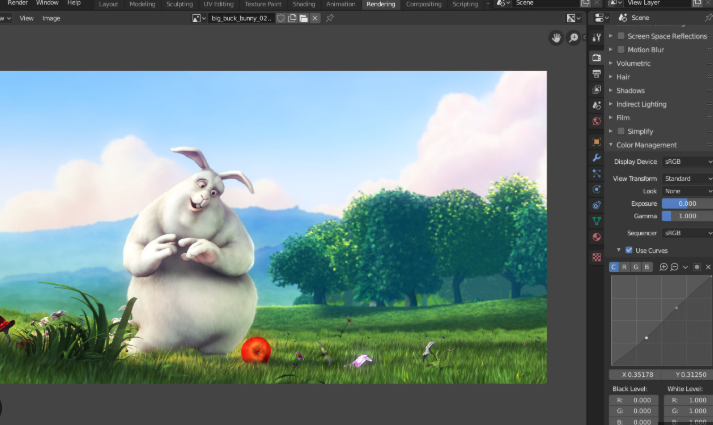Open the Sequencer sRGB dropdown
Viewport: 713px width, 425px height.
(687, 233)
